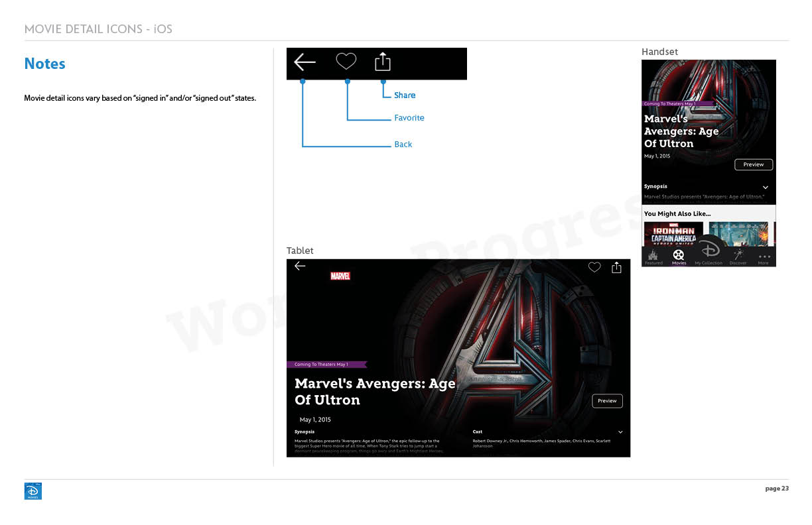Select the Movies tab in the Handset
The height and width of the screenshot is (525, 812).
679,257
